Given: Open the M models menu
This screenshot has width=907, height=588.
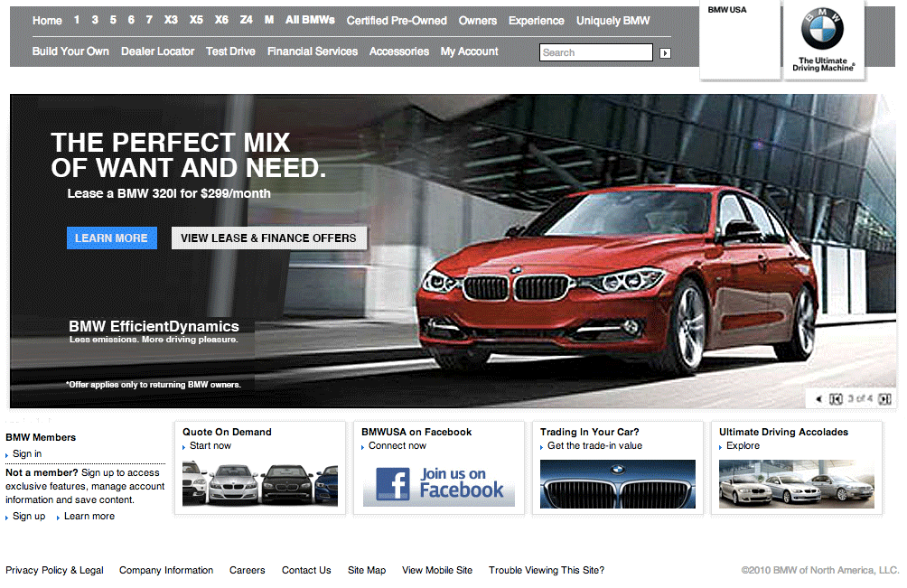Looking at the screenshot, I should point(269,20).
